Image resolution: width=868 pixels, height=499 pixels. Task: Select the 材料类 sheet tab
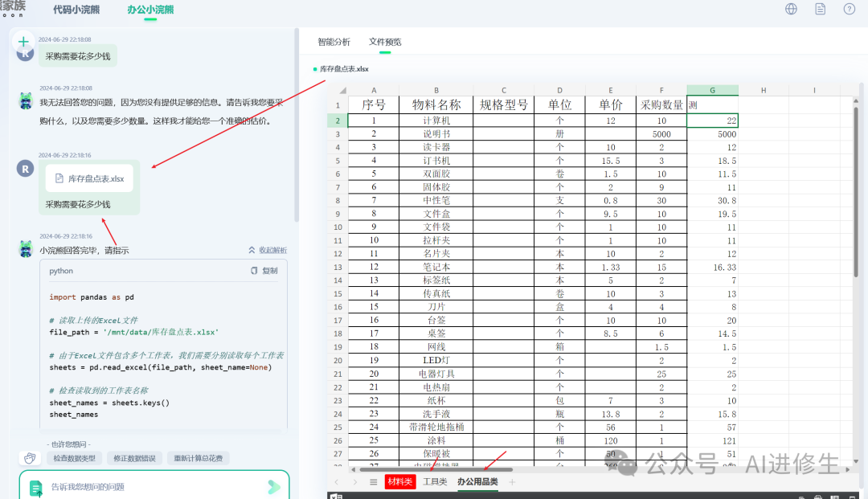pyautogui.click(x=399, y=482)
